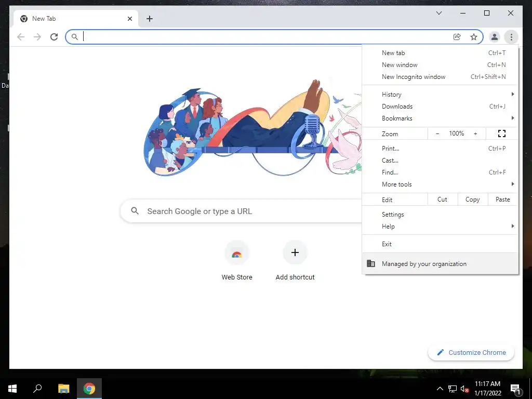Select New tab menu item
The image size is (532, 399).
click(x=440, y=53)
